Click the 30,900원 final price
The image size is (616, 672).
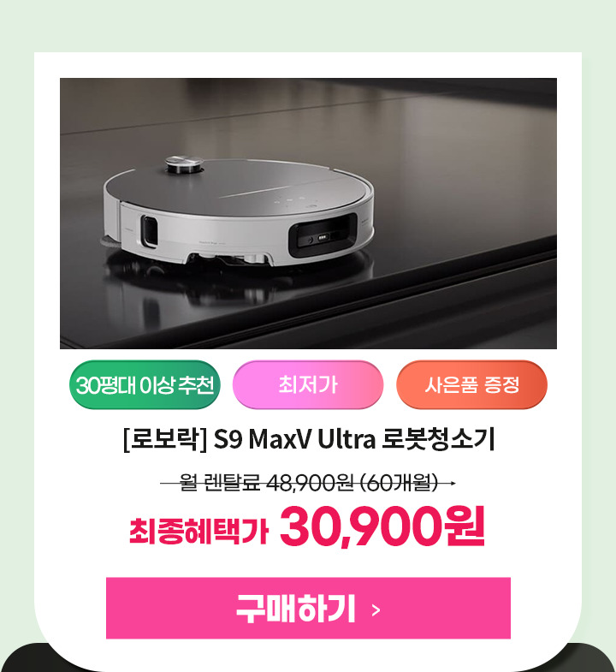click(382, 526)
